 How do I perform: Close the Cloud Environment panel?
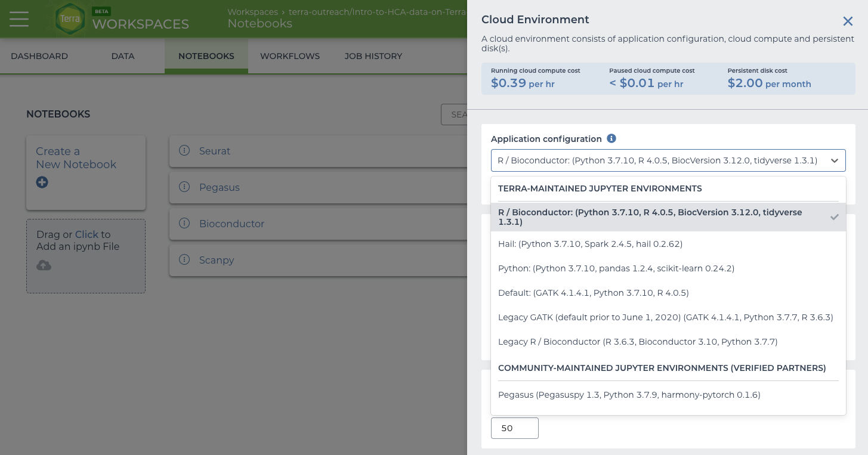pyautogui.click(x=848, y=21)
